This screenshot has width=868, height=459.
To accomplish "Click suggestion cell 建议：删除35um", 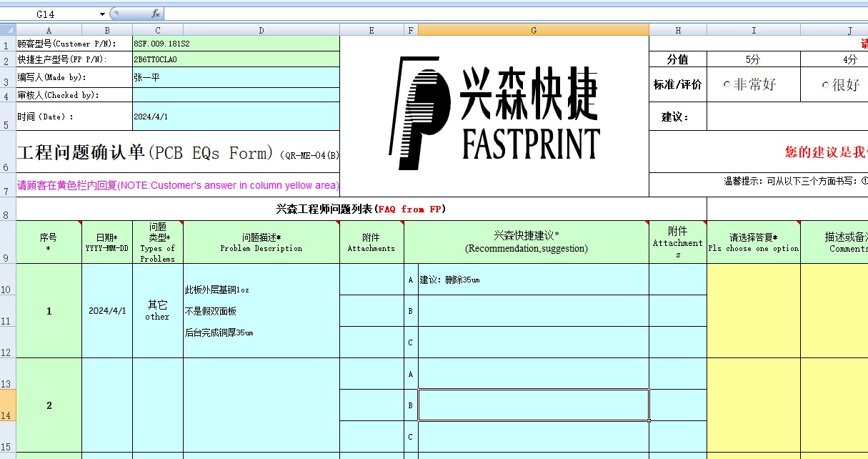I will (x=534, y=280).
